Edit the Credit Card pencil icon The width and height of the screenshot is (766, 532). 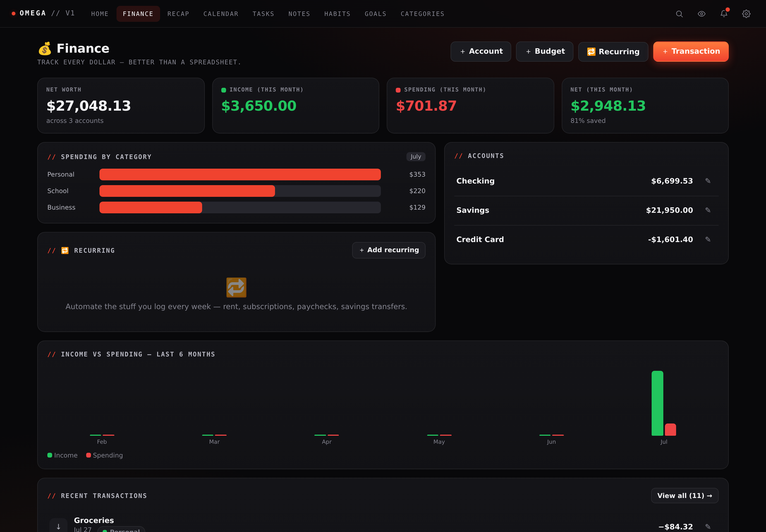[708, 239]
